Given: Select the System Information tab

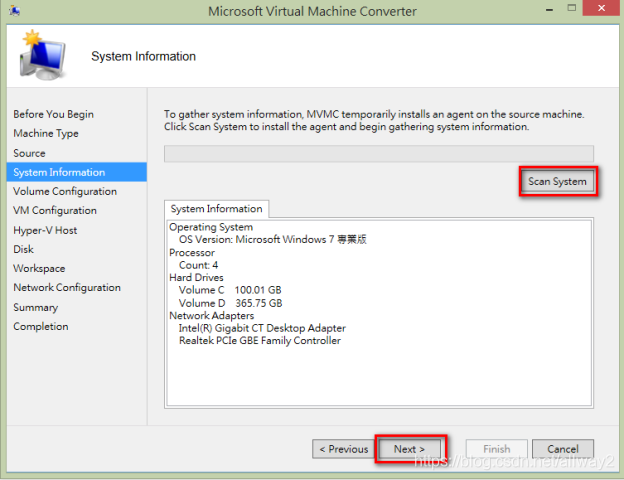Looking at the screenshot, I should (x=216, y=209).
